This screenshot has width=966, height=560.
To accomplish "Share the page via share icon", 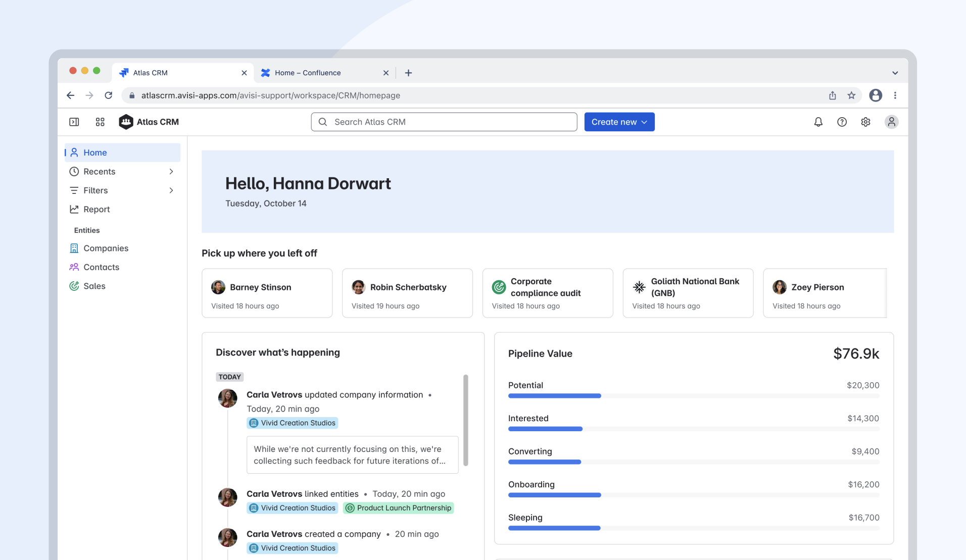I will [x=832, y=95].
